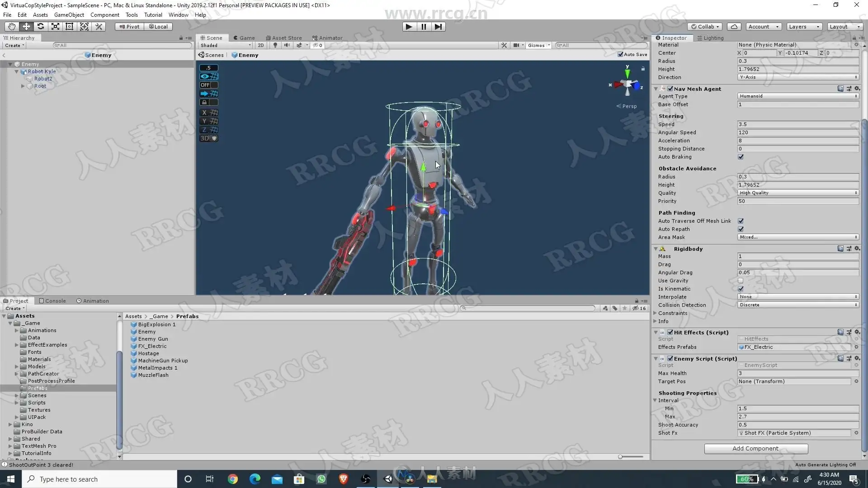Toggle scene lighting bulb icon
The image size is (868, 488).
[275, 45]
